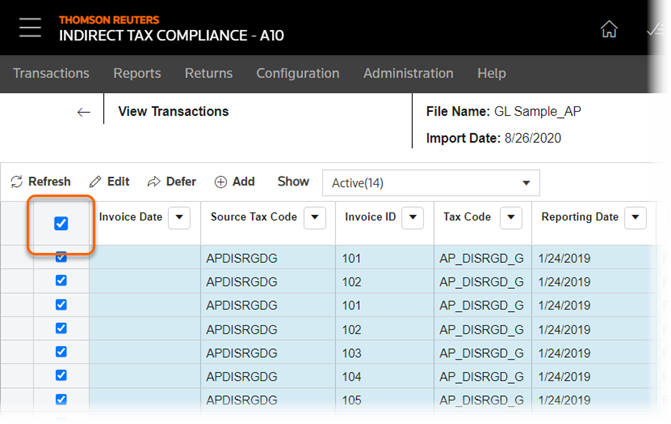The image size is (671, 424).
Task: Click the Add plus button
Action: [234, 181]
